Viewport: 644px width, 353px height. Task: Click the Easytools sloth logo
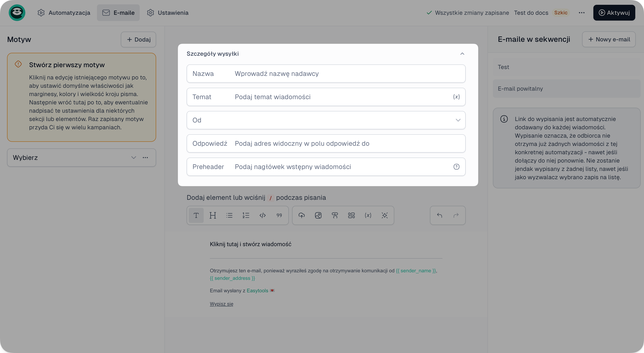click(17, 12)
